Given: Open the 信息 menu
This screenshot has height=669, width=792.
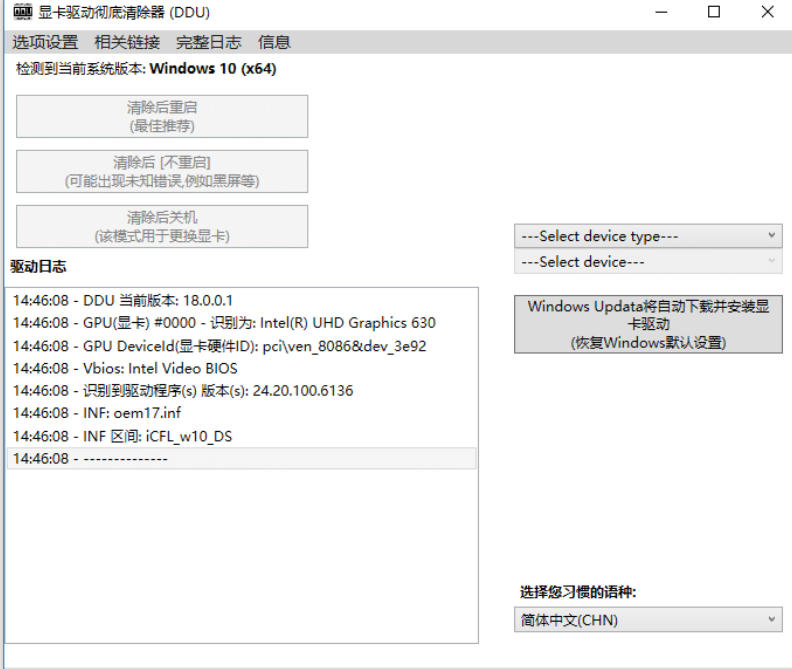Looking at the screenshot, I should point(274,42).
